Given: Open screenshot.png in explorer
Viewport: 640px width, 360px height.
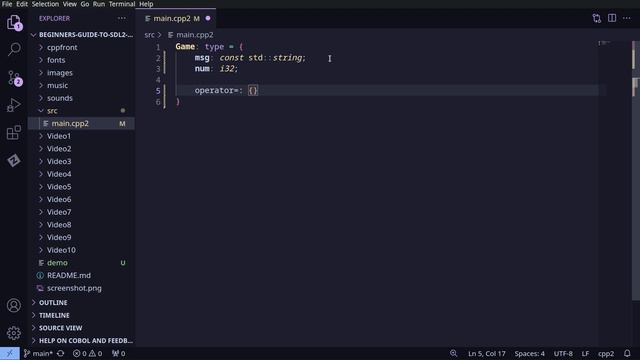Looking at the screenshot, I should 82,288.
